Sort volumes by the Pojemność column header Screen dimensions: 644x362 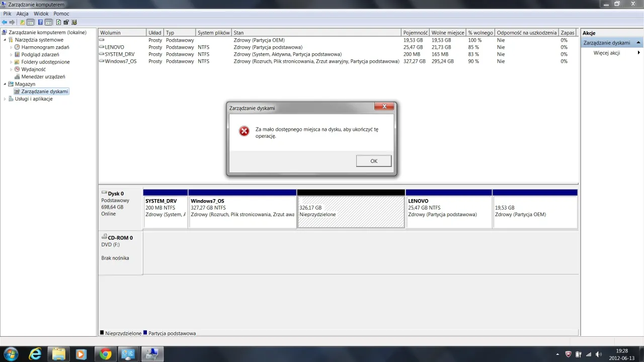tap(415, 33)
